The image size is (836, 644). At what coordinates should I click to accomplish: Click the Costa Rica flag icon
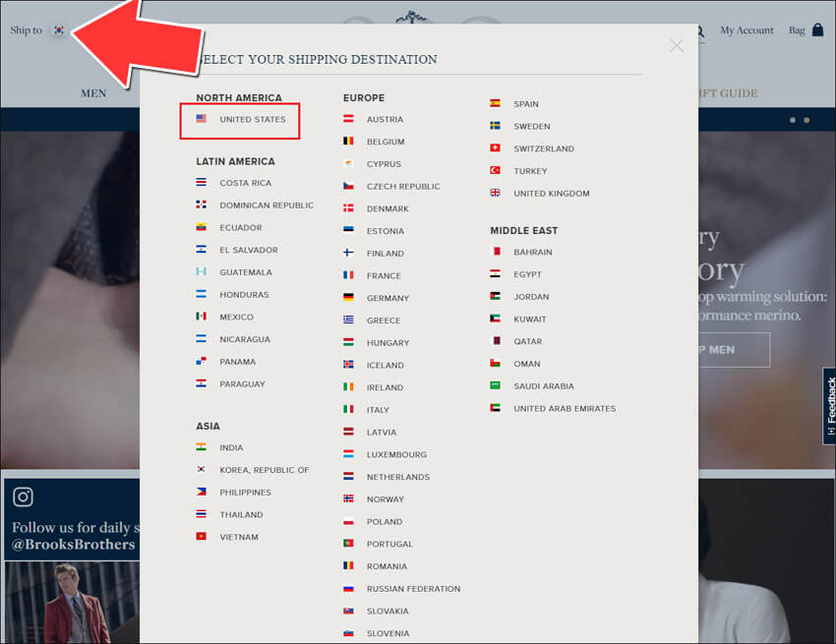(x=201, y=182)
